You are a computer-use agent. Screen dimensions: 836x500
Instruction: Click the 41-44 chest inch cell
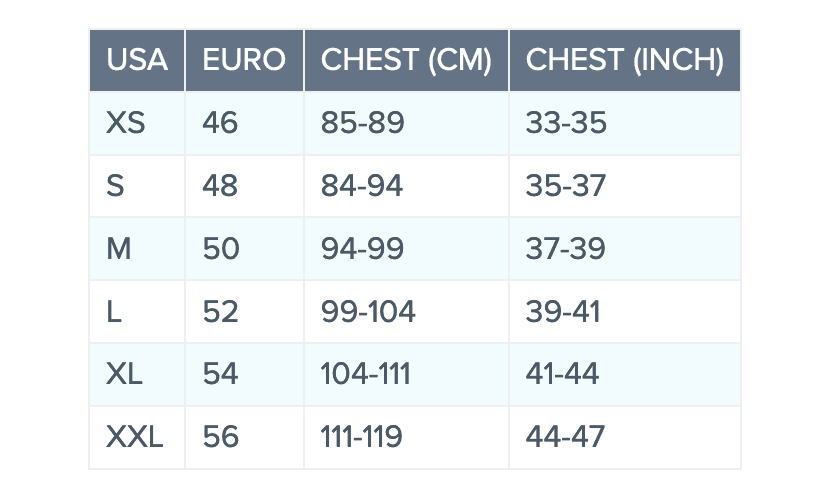tap(562, 374)
